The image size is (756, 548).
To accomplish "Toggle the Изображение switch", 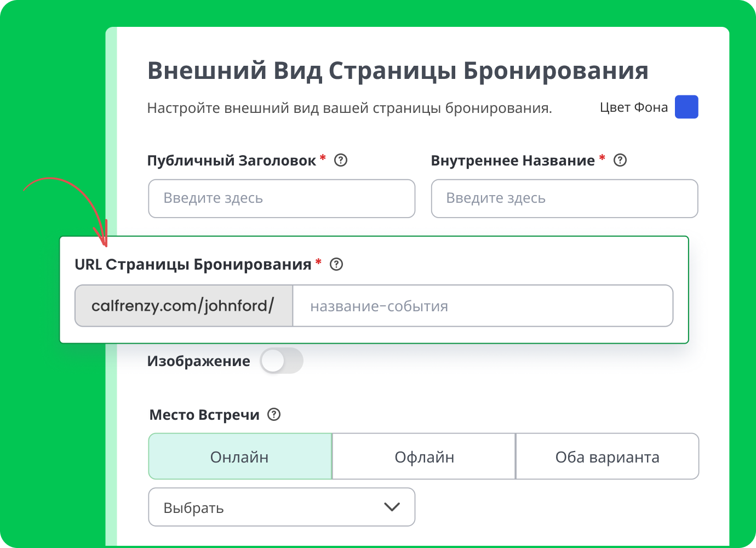I will [x=281, y=361].
